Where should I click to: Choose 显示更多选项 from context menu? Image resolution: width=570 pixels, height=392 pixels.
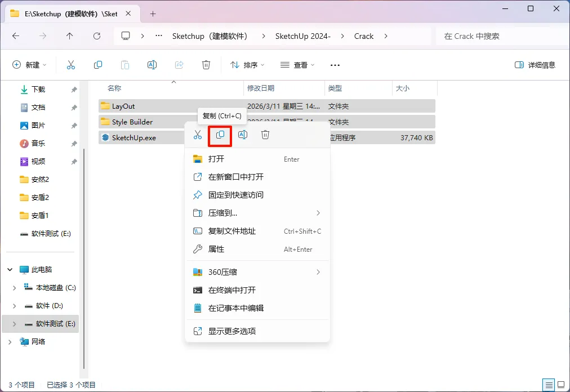(x=257, y=331)
